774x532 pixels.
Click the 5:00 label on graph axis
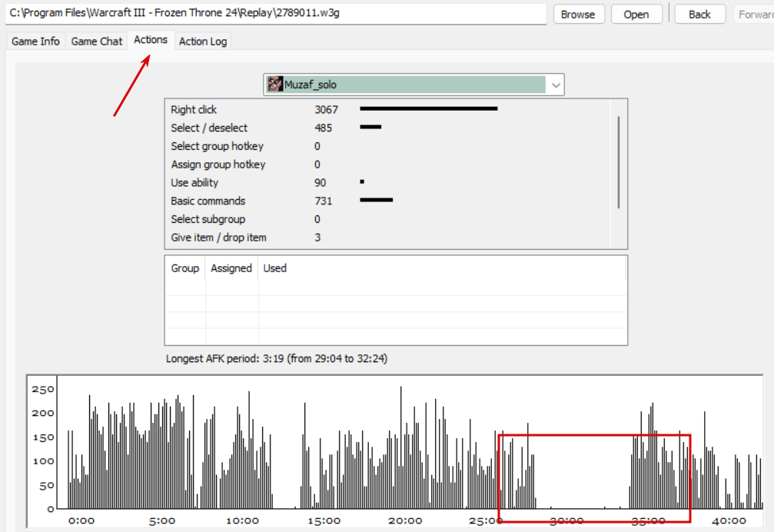coord(162,520)
